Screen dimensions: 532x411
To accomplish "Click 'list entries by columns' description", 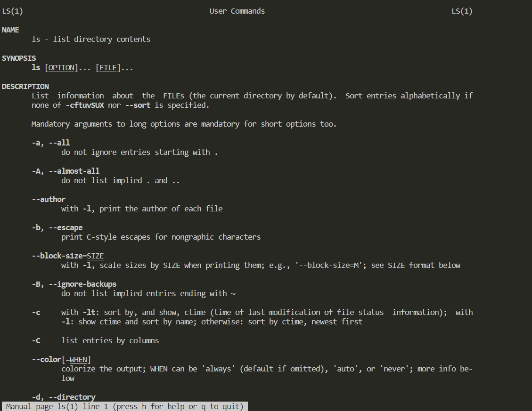I will point(110,340).
